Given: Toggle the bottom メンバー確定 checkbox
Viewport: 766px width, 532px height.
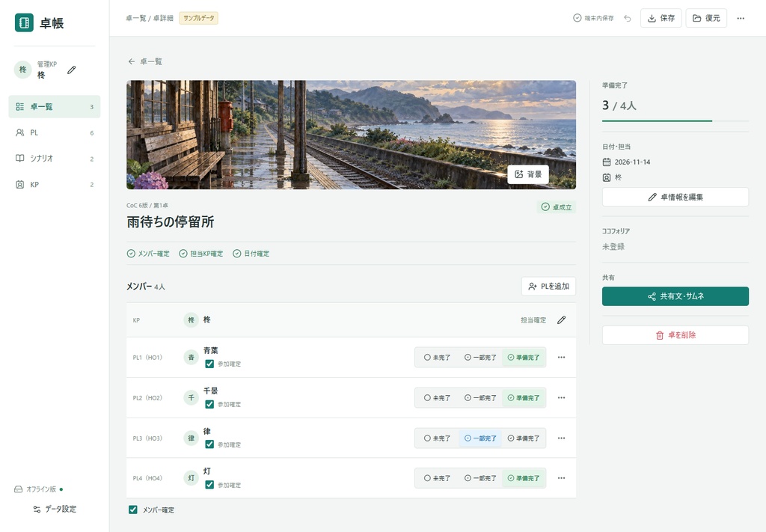Looking at the screenshot, I should [133, 510].
